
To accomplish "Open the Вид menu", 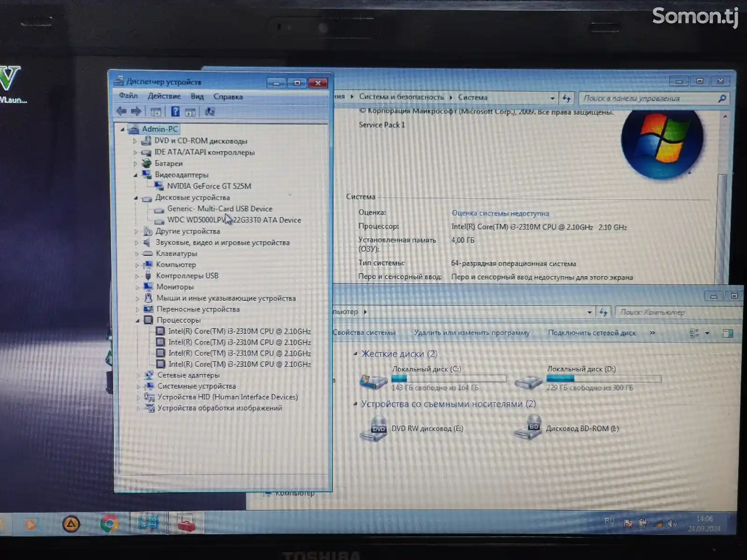I will pos(197,97).
